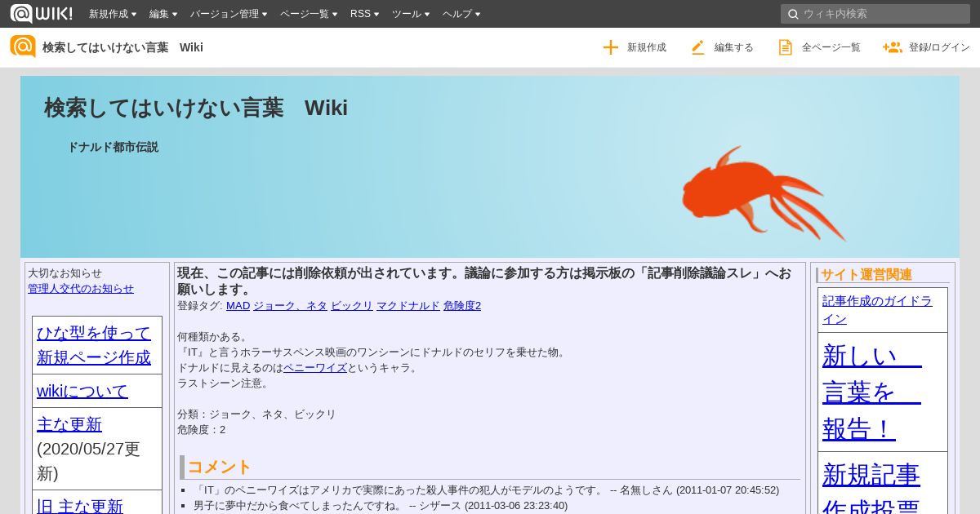The image size is (980, 514).
Task: Open the ツール dropdown menu
Action: 411,14
